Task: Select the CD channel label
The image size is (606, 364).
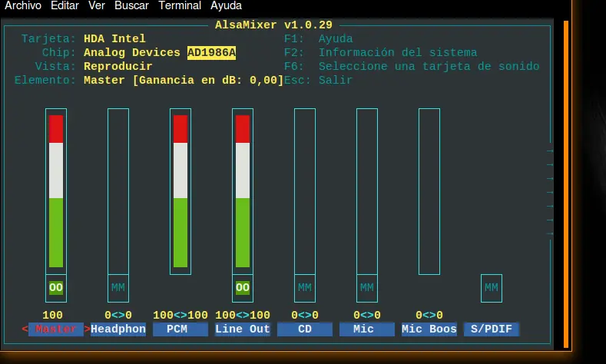Action: (305, 329)
